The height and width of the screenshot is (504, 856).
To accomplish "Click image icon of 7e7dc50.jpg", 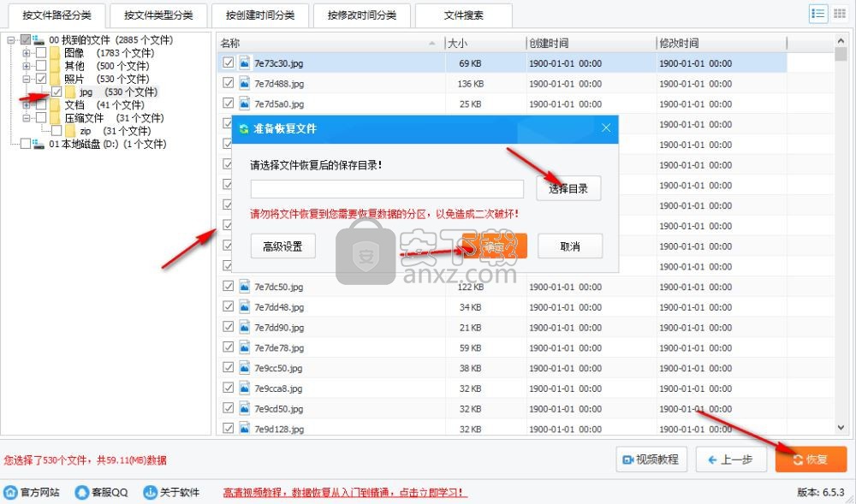I will click(245, 287).
